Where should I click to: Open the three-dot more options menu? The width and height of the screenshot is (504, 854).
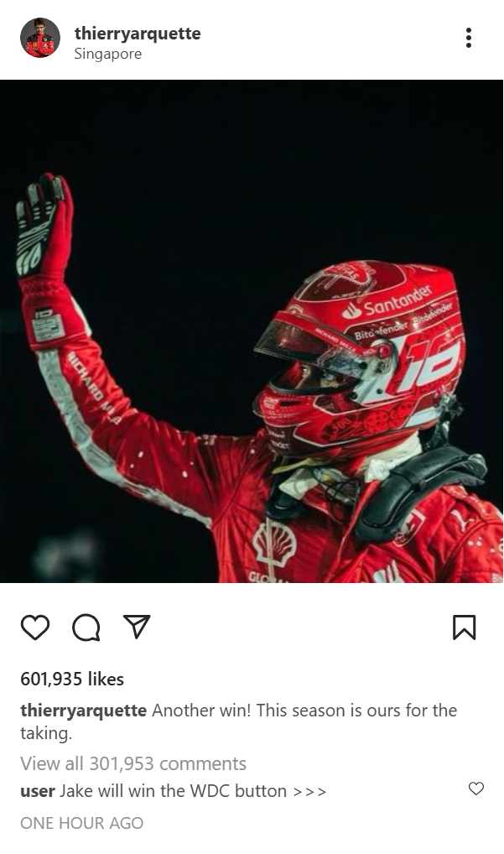pyautogui.click(x=469, y=38)
